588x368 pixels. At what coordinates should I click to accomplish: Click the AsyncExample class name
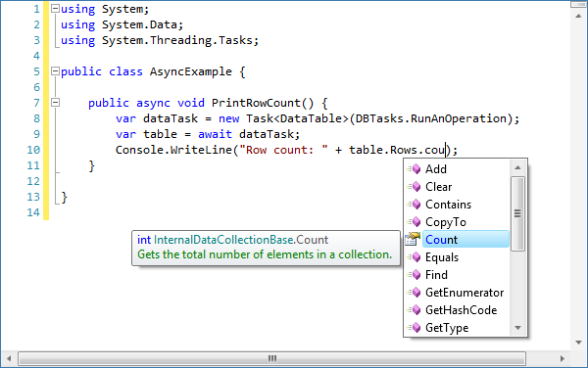pyautogui.click(x=191, y=71)
